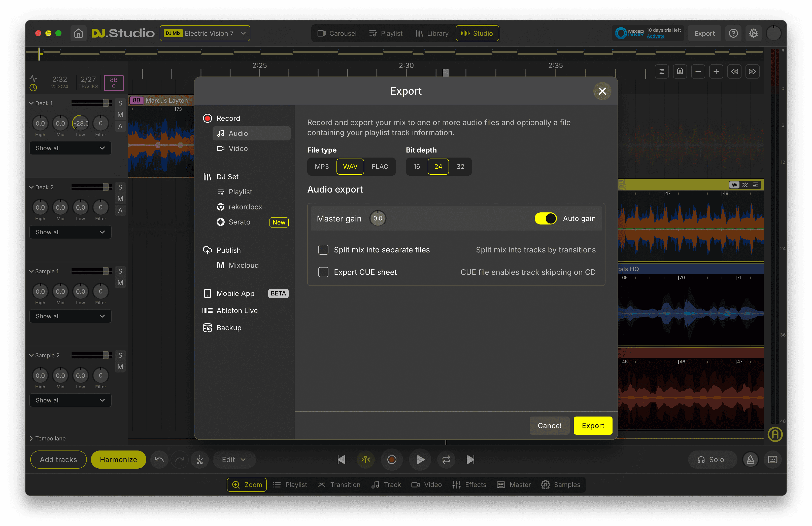This screenshot has height=526, width=812.
Task: Go to the home screen icon
Action: (x=79, y=33)
